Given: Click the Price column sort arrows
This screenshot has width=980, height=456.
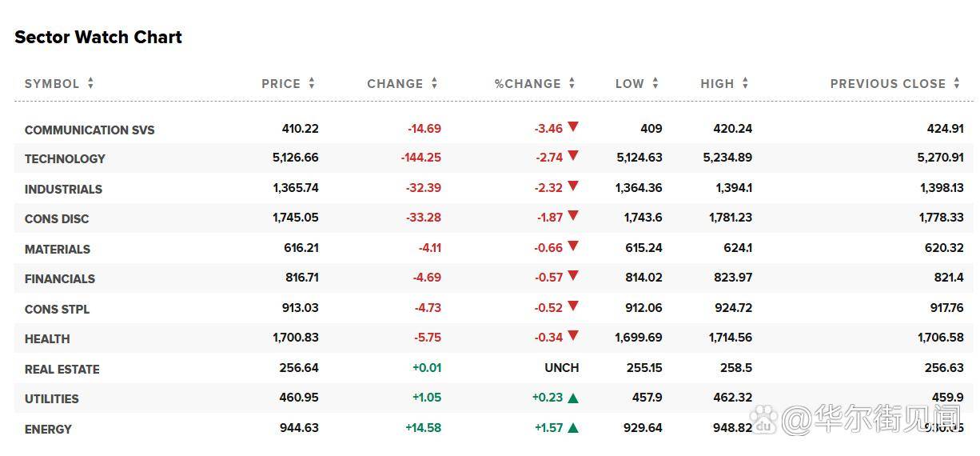Looking at the screenshot, I should click(312, 83).
